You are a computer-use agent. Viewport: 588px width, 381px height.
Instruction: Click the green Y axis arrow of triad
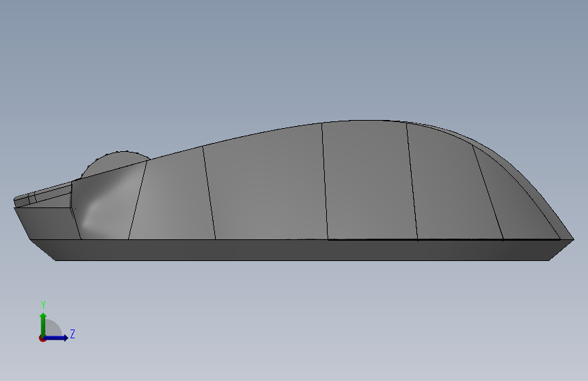43,325
